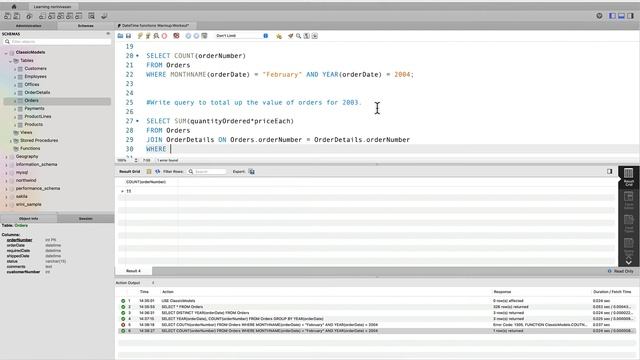Expand the northwind schema
Screen dimensions: 640x360
tap(6, 180)
